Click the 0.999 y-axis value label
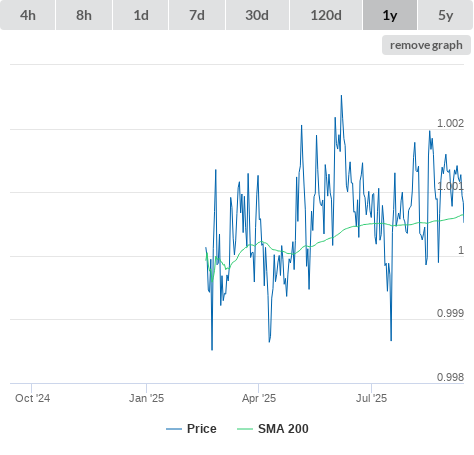The width and height of the screenshot is (474, 455). tap(450, 313)
